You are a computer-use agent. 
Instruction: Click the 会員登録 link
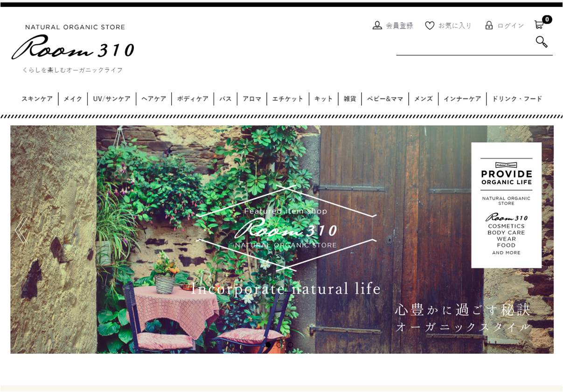pos(399,26)
